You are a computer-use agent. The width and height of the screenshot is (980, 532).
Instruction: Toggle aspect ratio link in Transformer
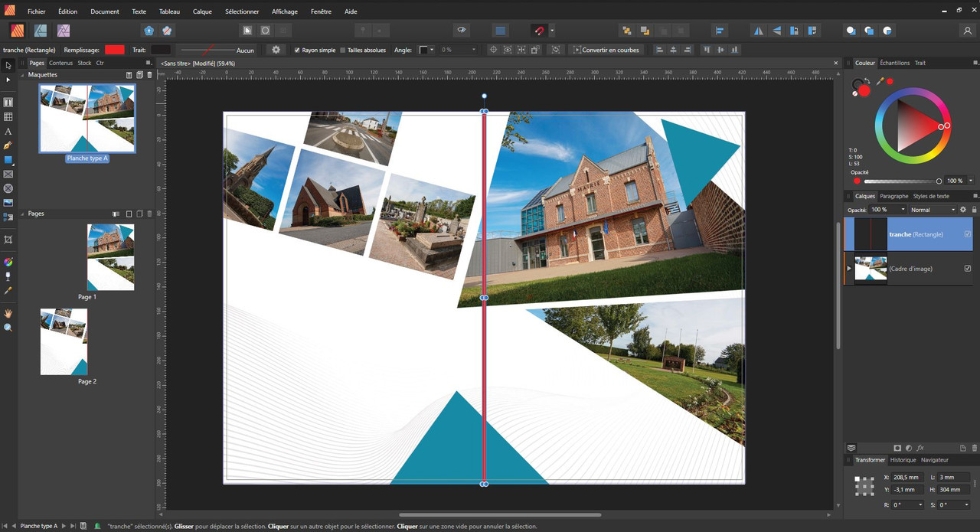pos(975,483)
